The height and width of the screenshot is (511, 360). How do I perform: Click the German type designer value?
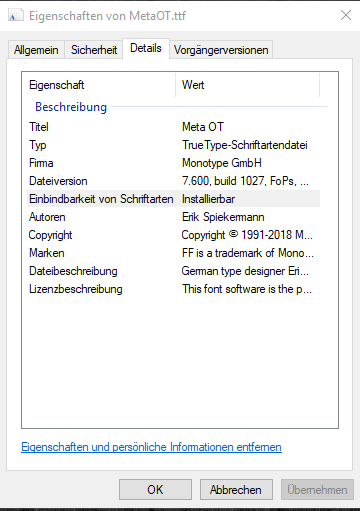245,271
